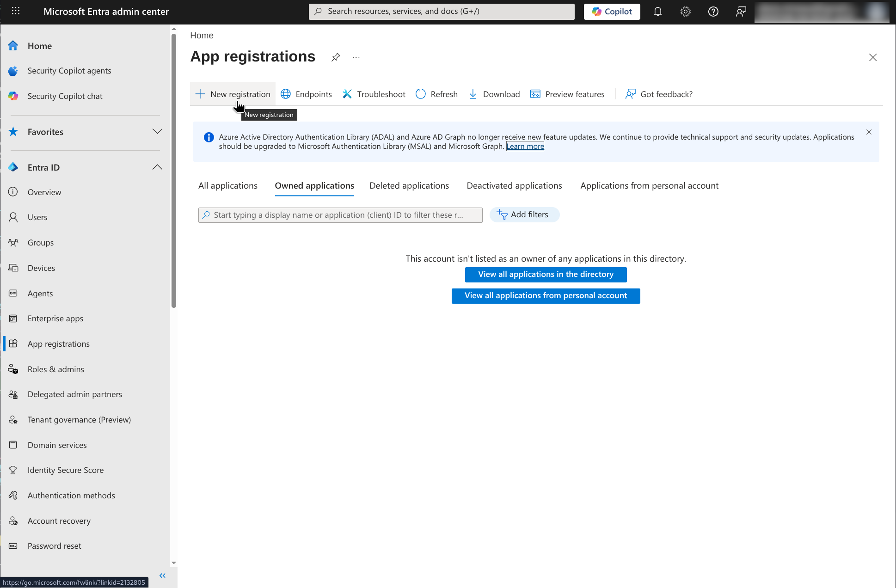Open Authentication methods
The width and height of the screenshot is (896, 588).
(71, 496)
